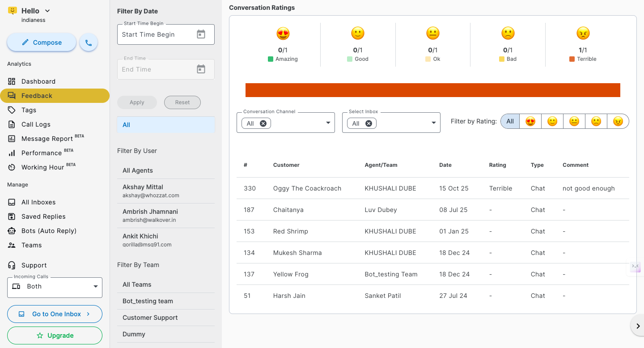Select All Teams in team filter

(x=166, y=284)
